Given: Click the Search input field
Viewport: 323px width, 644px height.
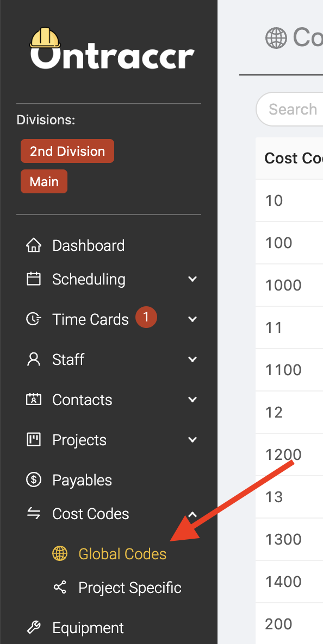Looking at the screenshot, I should [x=289, y=109].
